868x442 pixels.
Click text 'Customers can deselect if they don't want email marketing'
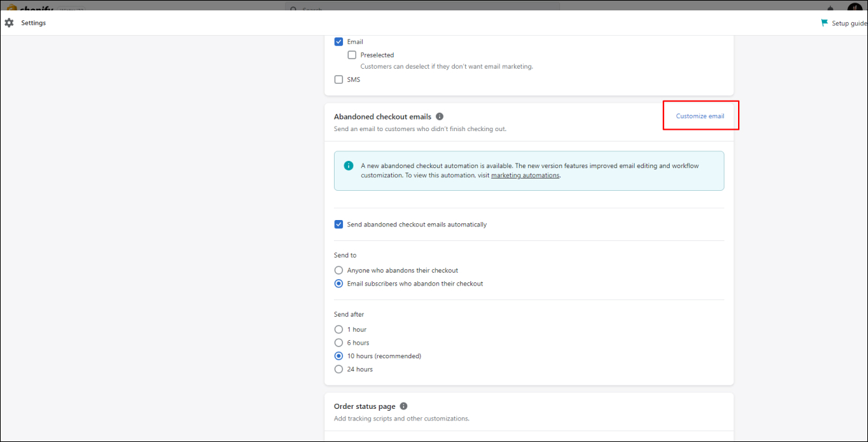pyautogui.click(x=446, y=66)
